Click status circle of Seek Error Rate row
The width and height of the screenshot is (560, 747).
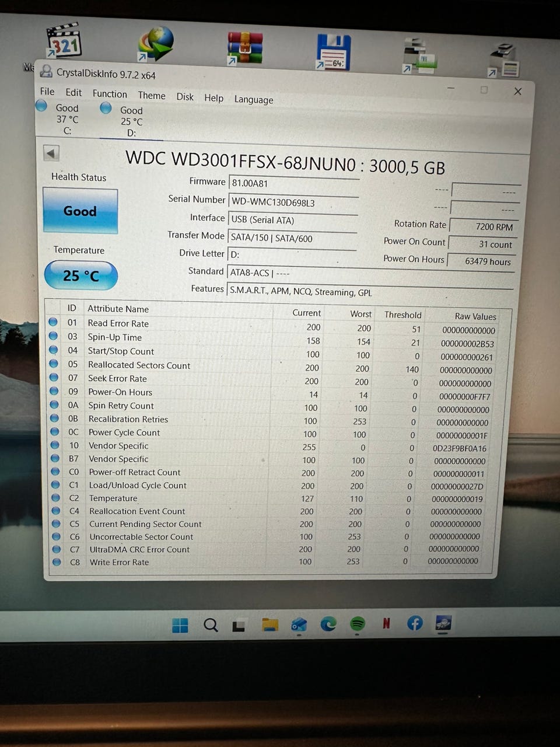tap(54, 378)
